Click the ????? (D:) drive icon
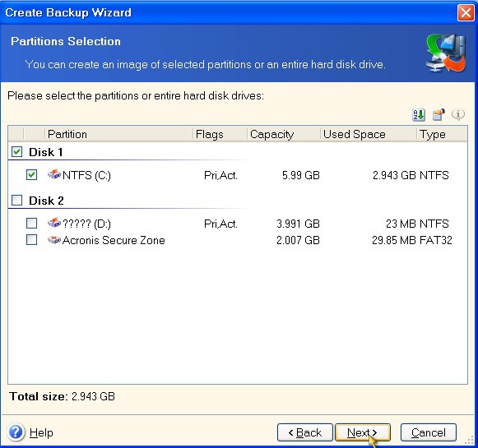Image resolution: width=478 pixels, height=448 pixels. click(x=54, y=223)
